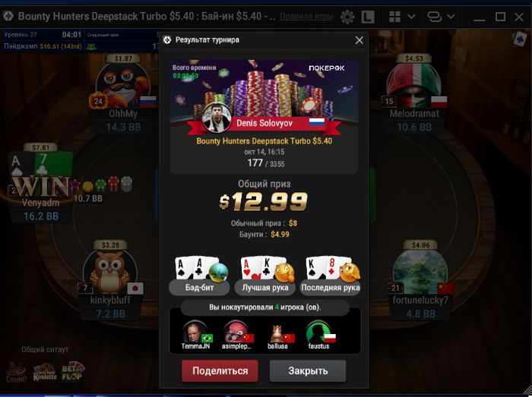Open the table layout grid icon
Image resolution: width=532 pixels, height=397 pixels.
tap(394, 16)
